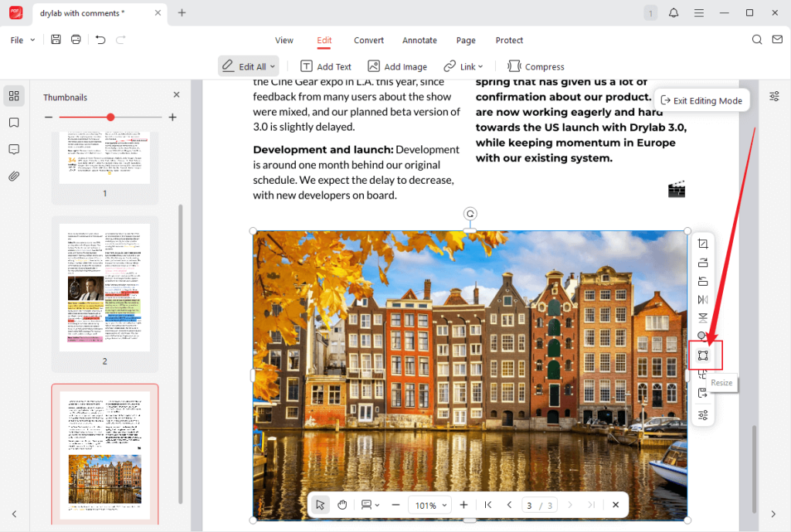Flip the image horizontally
The height and width of the screenshot is (532, 791).
point(703,300)
